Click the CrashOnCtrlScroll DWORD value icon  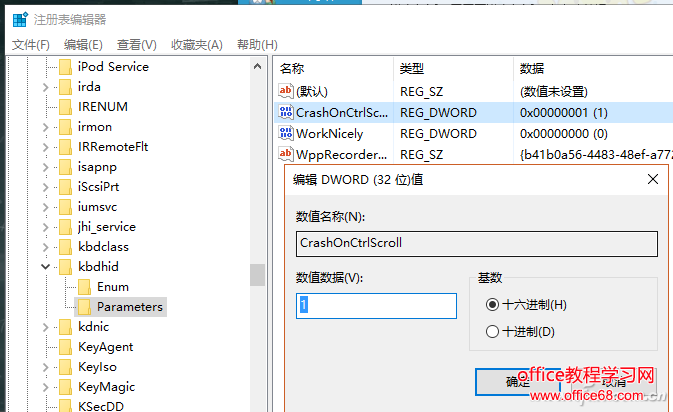pos(286,112)
